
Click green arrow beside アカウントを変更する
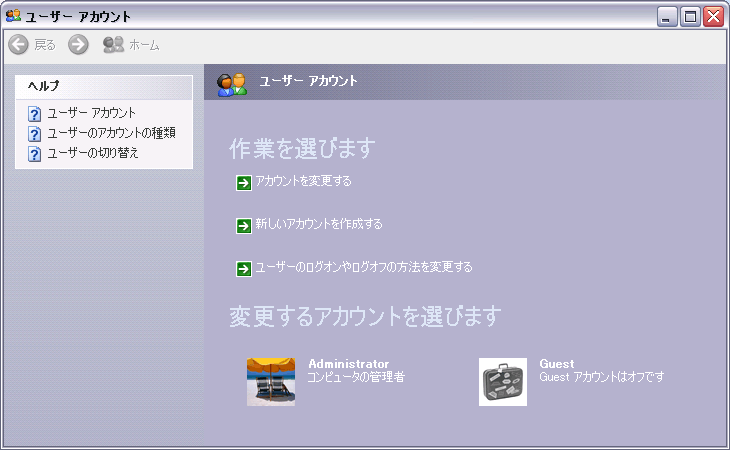(243, 182)
